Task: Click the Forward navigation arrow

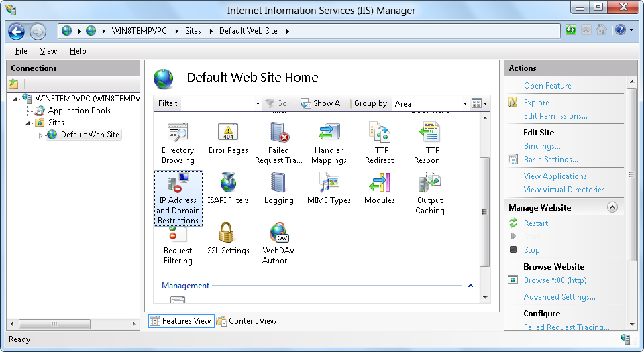Action: [38, 32]
